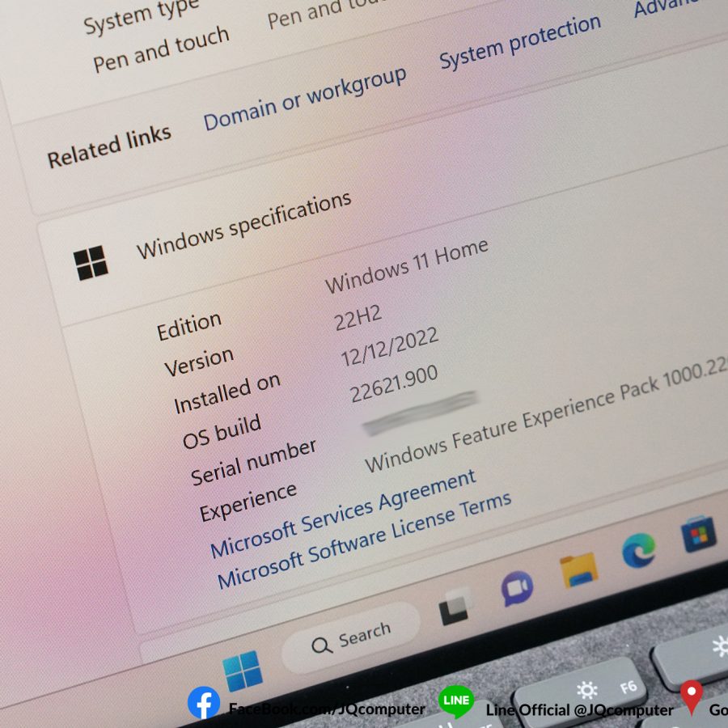The width and height of the screenshot is (728, 728).
Task: Select the Windows Feature Experience Pack text
Action: 546,416
